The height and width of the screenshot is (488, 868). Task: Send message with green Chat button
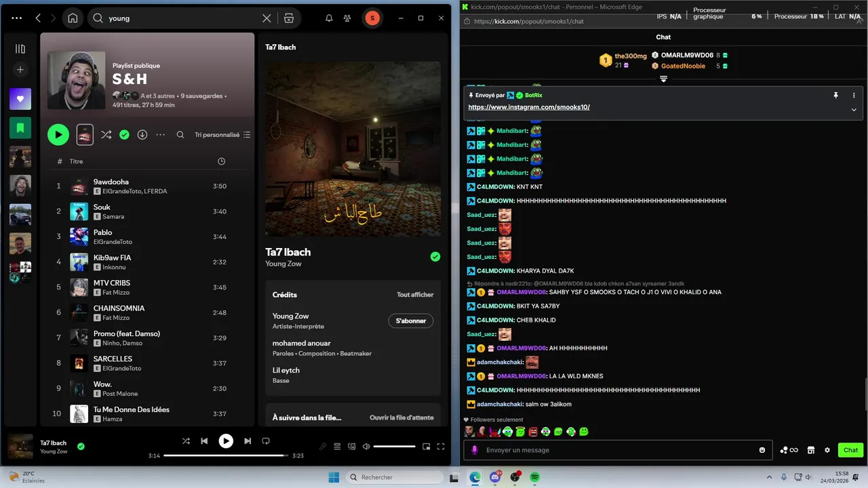click(850, 450)
